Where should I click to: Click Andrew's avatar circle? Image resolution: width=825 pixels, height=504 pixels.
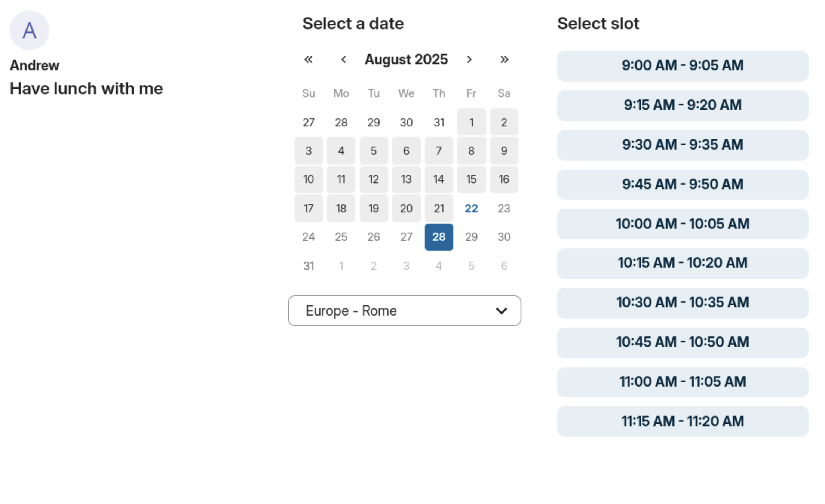click(29, 30)
